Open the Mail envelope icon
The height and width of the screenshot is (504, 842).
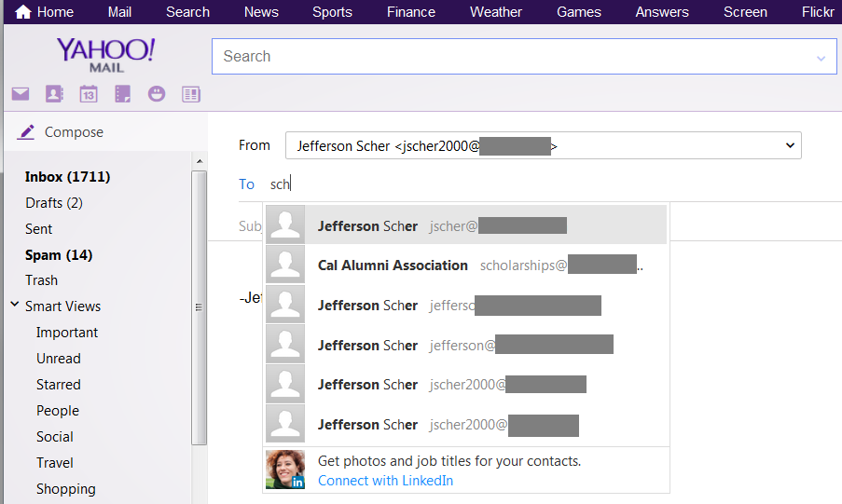(x=20, y=94)
